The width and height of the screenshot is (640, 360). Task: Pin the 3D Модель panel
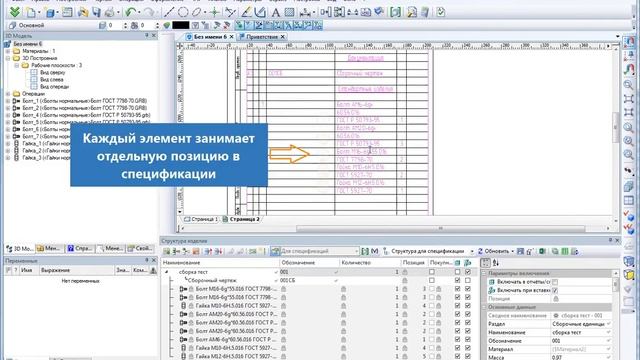pos(147,36)
